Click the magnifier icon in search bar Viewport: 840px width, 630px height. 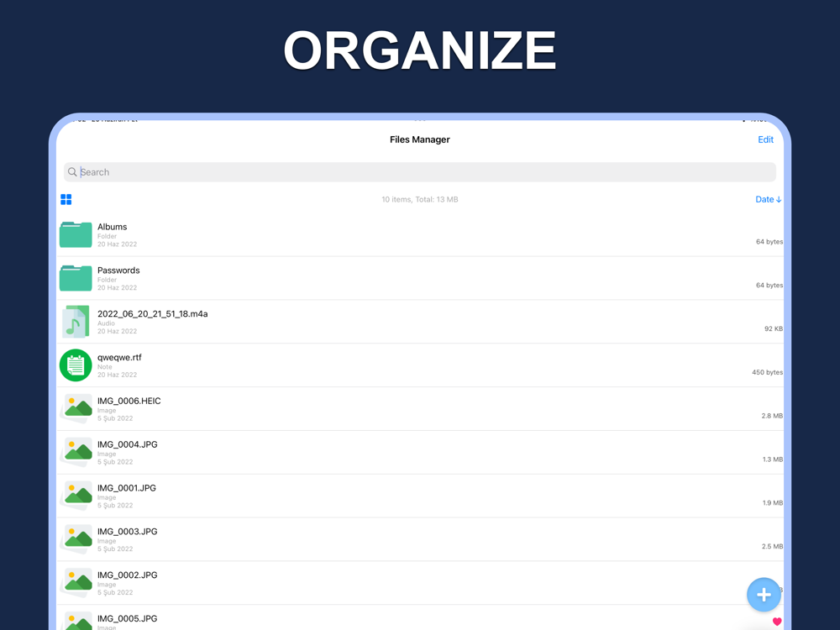[x=72, y=172]
